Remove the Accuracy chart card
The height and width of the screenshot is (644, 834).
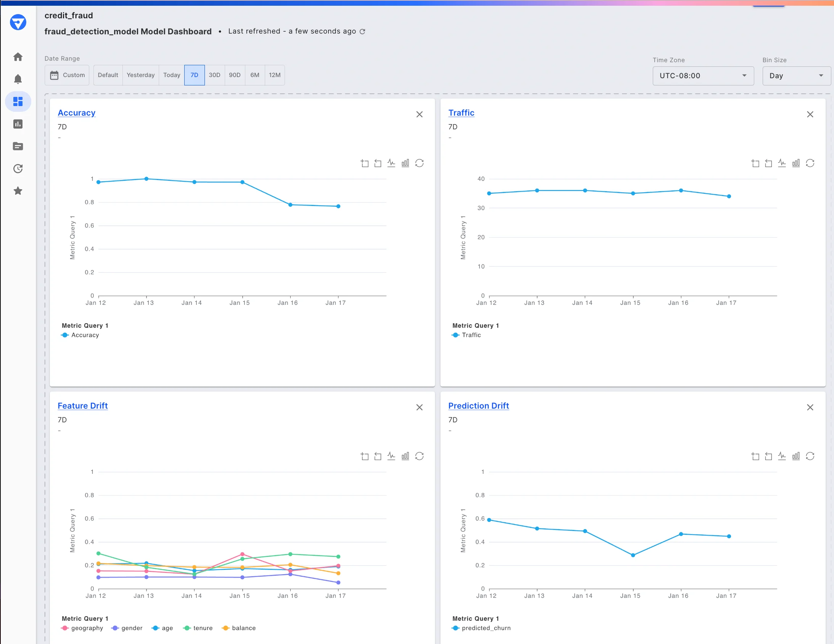coord(419,114)
